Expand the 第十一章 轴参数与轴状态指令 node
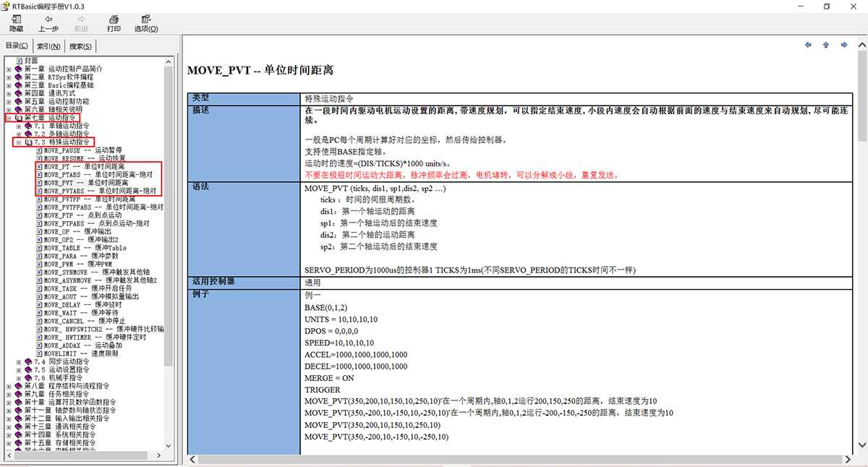 click(x=9, y=411)
